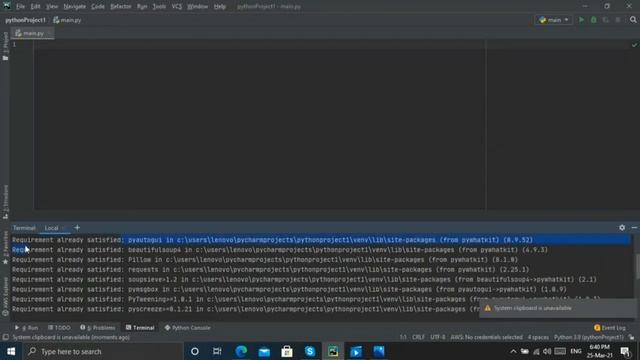
Task: Open Task View on the taskbar
Action: (x=217, y=351)
